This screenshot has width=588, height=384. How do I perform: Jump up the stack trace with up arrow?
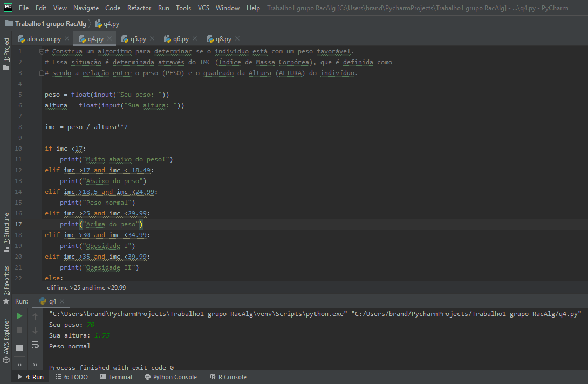(x=35, y=316)
